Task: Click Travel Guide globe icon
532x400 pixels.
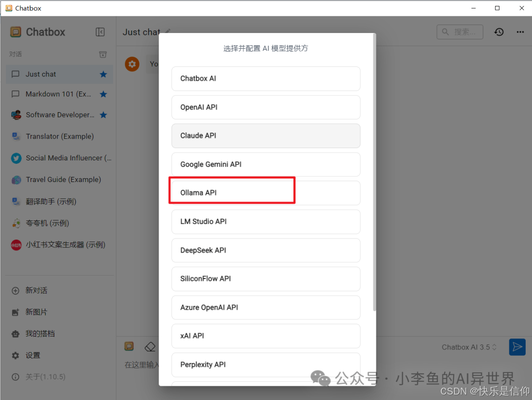Action: 16,180
